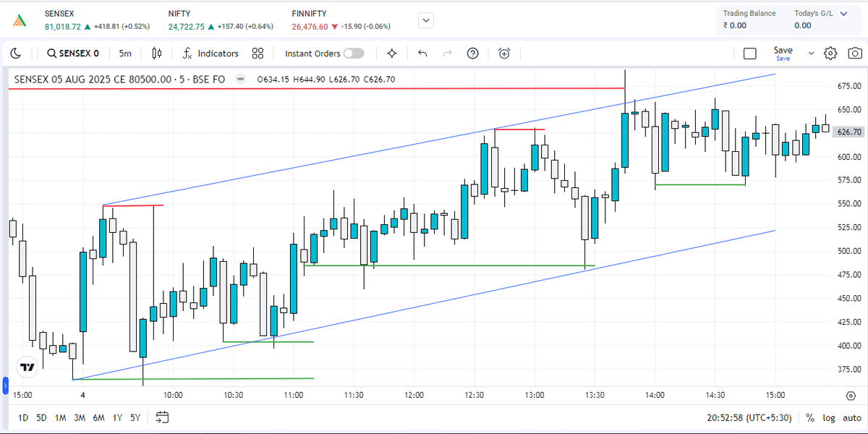Select the 6M time range
868x434 pixels.
[98, 417]
